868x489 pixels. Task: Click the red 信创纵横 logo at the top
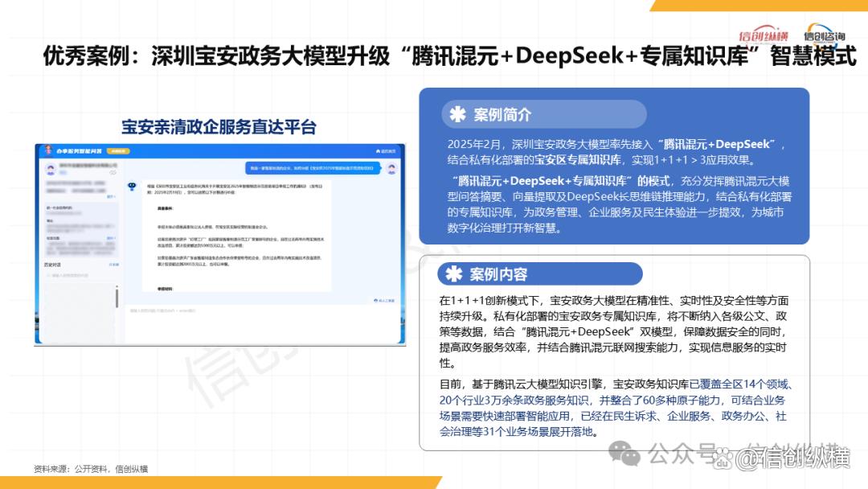point(764,35)
